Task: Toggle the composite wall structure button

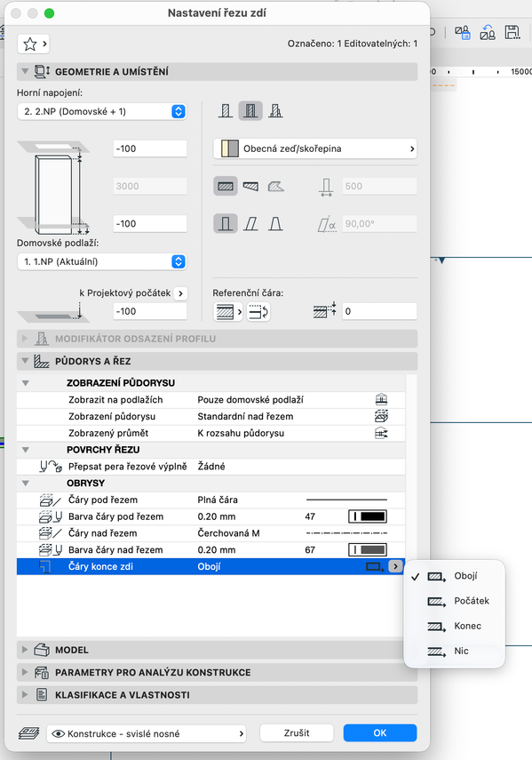Action: 250,111
